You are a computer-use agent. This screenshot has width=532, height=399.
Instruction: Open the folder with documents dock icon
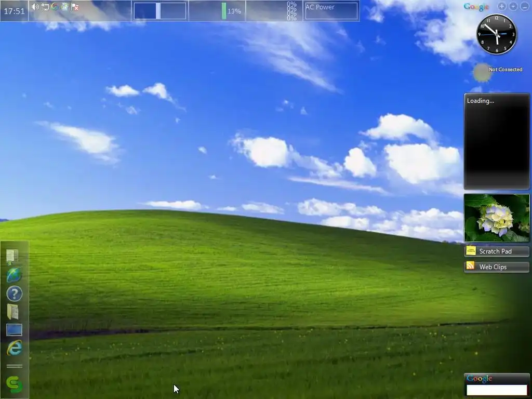pos(13,312)
